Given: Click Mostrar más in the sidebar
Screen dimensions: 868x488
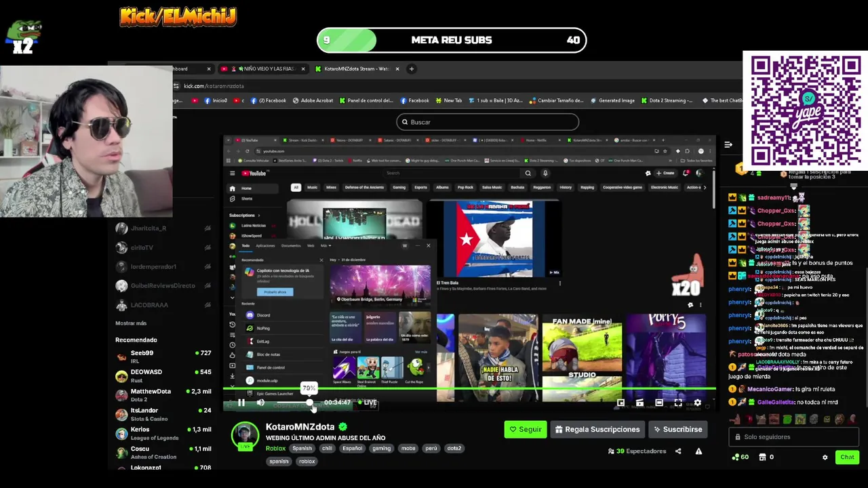Looking at the screenshot, I should (x=131, y=323).
